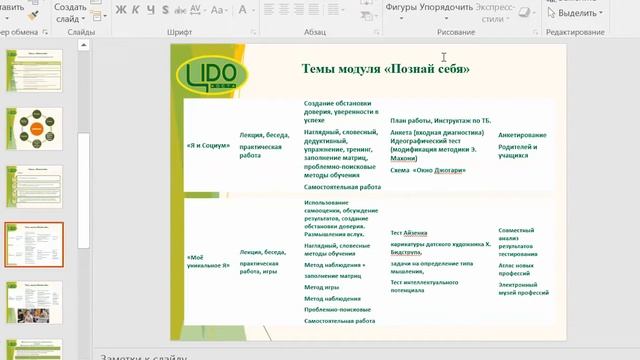Click the slide title «Познай себя»
The height and width of the screenshot is (360, 640).
[386, 68]
